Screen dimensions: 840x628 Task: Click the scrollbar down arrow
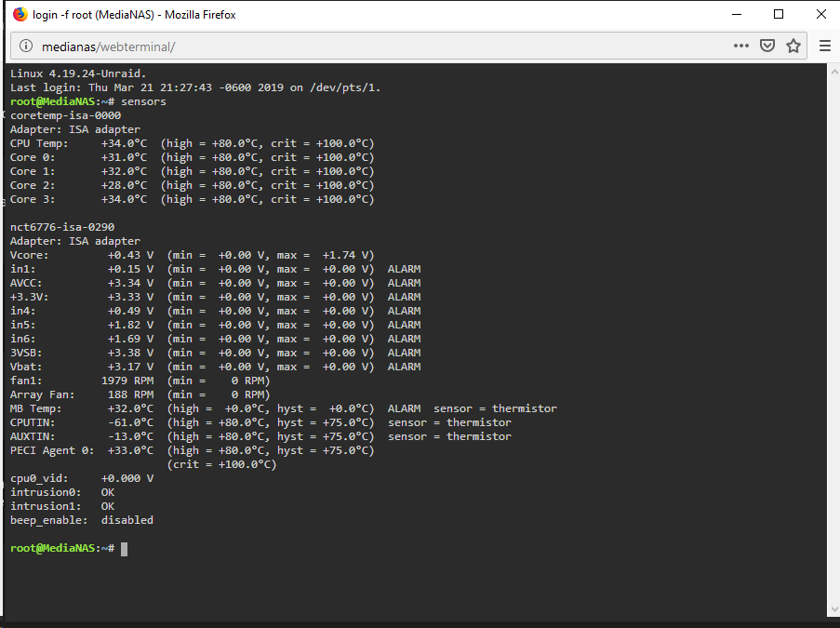[834, 609]
